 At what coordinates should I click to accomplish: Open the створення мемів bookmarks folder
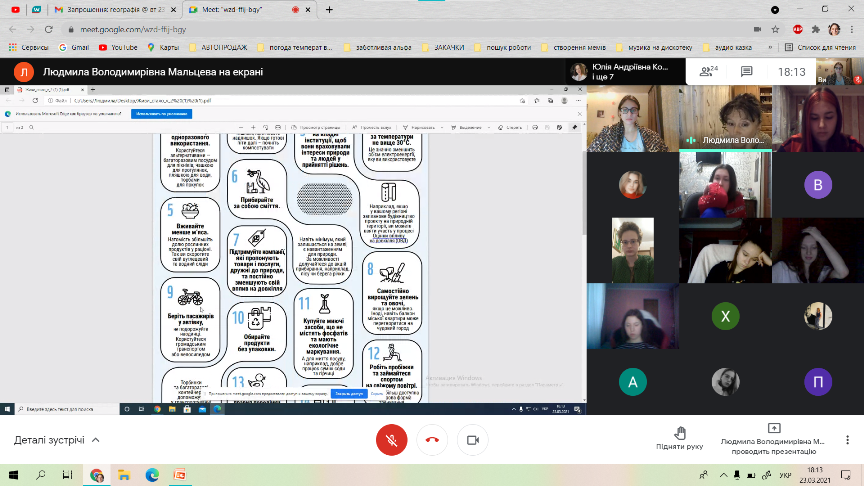[574, 47]
